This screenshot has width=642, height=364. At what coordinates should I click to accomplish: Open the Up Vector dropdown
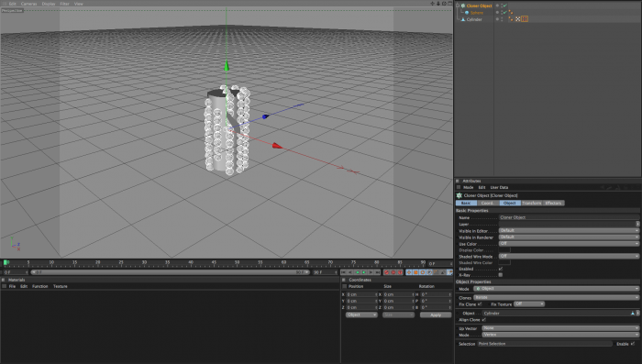[560, 328]
